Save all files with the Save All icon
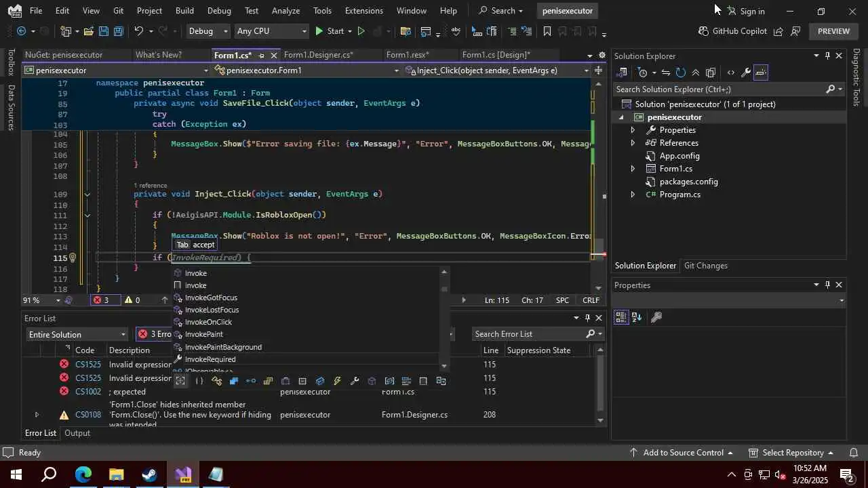868x488 pixels. click(x=118, y=31)
